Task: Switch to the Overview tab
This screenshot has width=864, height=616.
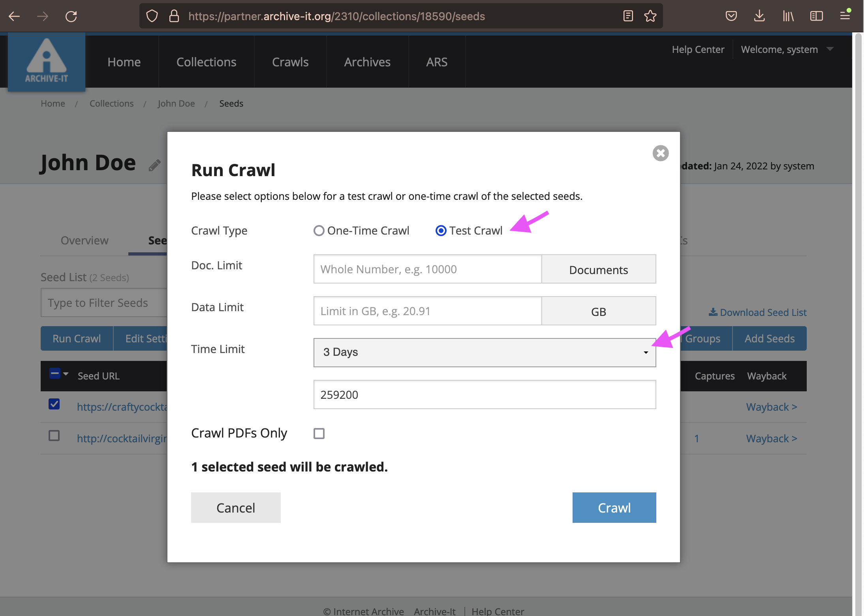Action: pos(85,240)
